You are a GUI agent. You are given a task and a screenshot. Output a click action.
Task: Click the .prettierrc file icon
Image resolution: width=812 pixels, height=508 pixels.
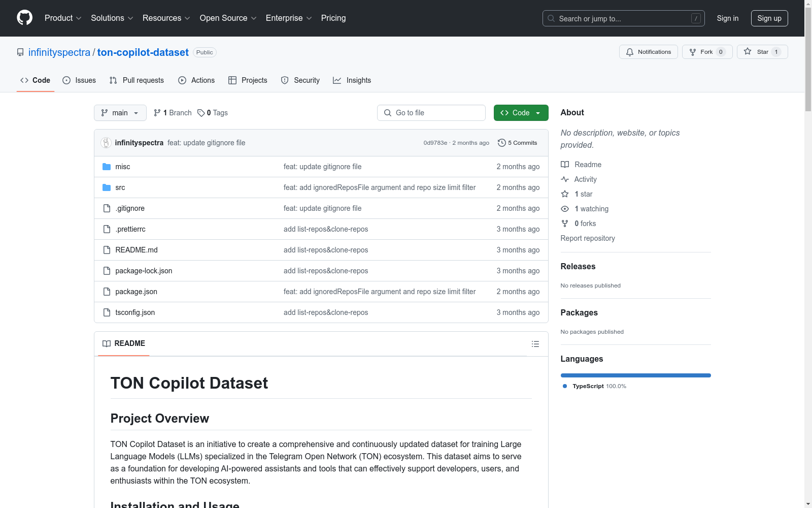click(107, 229)
